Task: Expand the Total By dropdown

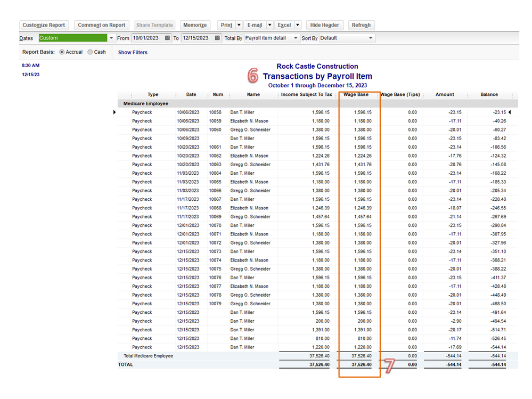Action: click(x=296, y=38)
